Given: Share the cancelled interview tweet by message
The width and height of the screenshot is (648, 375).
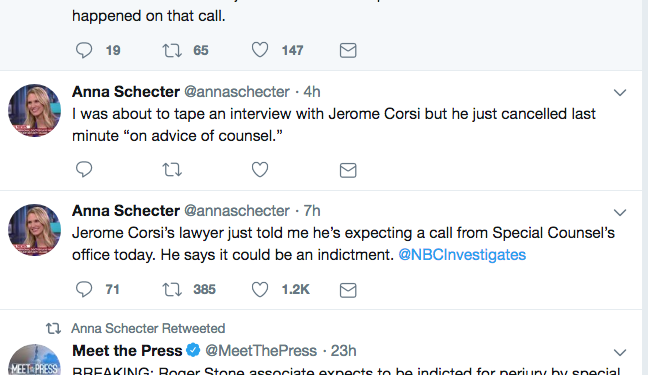Looking at the screenshot, I should (348, 170).
